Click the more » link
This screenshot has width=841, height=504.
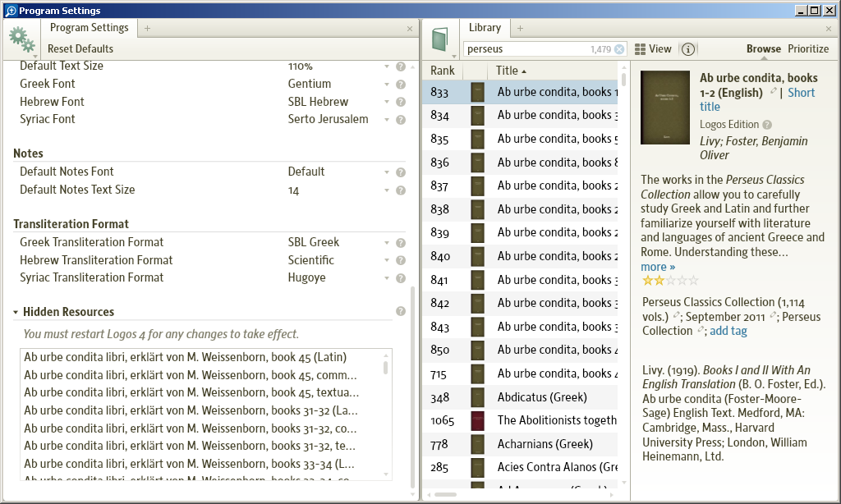(x=658, y=267)
